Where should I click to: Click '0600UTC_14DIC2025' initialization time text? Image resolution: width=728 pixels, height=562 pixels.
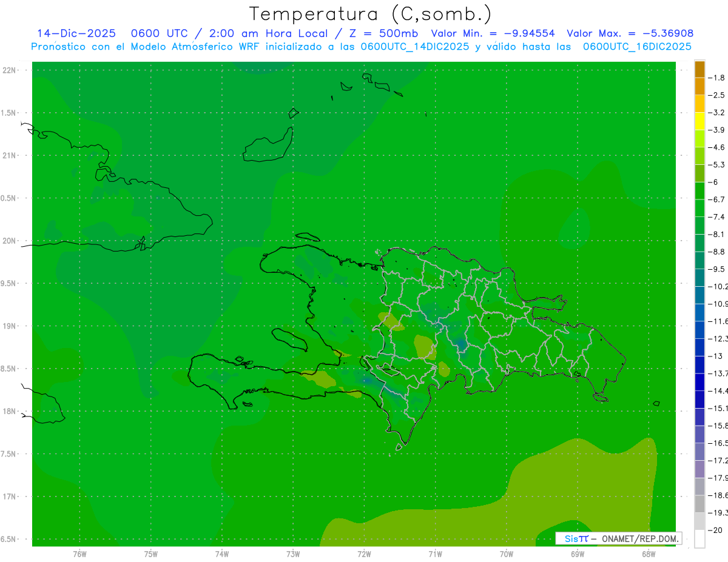[x=415, y=47]
